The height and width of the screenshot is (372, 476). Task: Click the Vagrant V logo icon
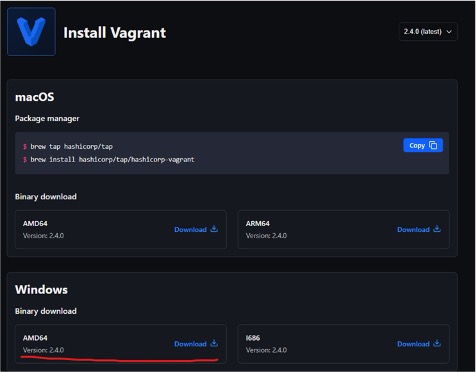31,31
